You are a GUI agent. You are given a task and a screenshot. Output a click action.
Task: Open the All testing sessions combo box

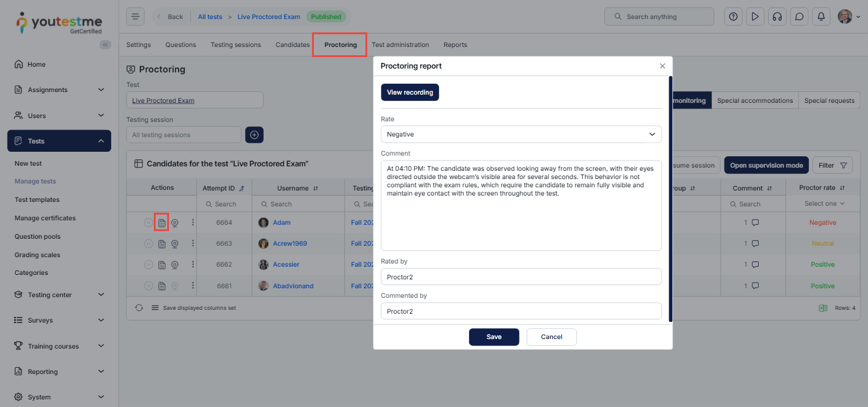click(x=184, y=135)
